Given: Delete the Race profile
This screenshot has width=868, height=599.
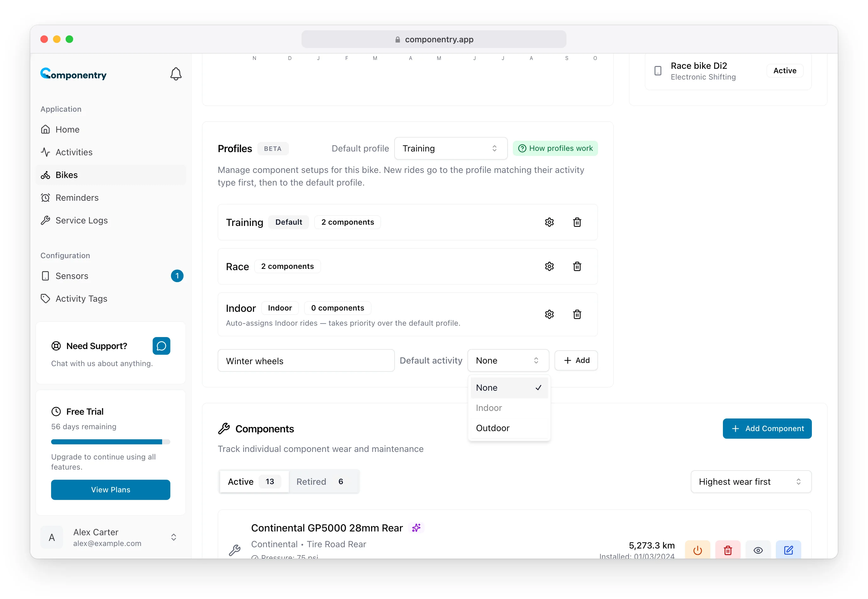Looking at the screenshot, I should (577, 266).
